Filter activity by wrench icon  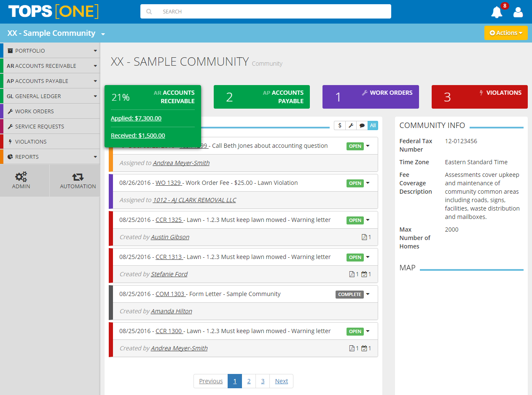click(x=351, y=125)
